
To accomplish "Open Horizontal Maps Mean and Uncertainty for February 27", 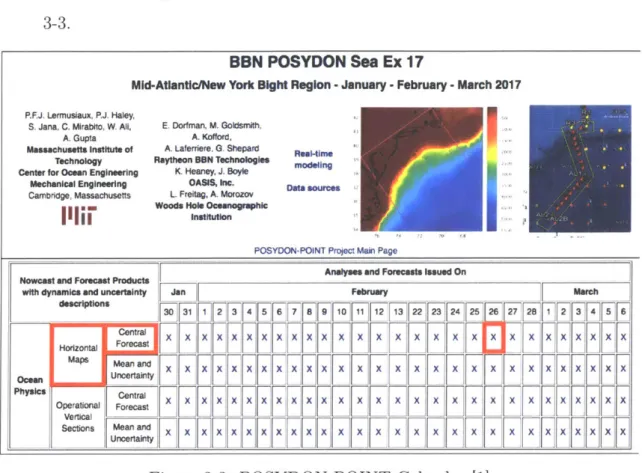I will tap(512, 369).
